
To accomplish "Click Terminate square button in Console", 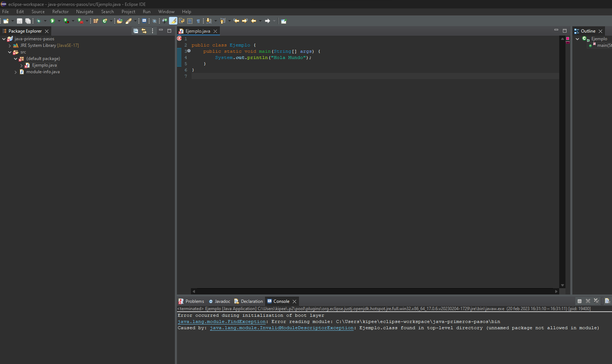I will pyautogui.click(x=579, y=301).
